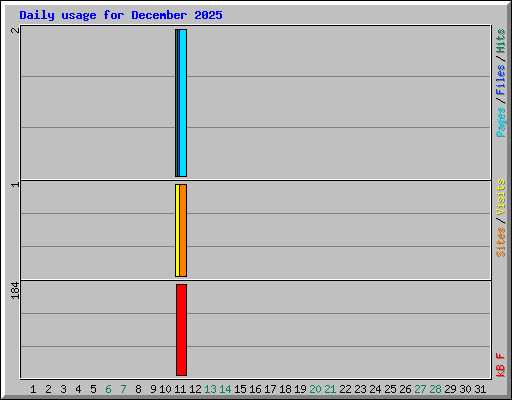Viewport: 512px width, 400px height.
Task: Click green day label '13' on the x-axis
Action: click(x=210, y=389)
